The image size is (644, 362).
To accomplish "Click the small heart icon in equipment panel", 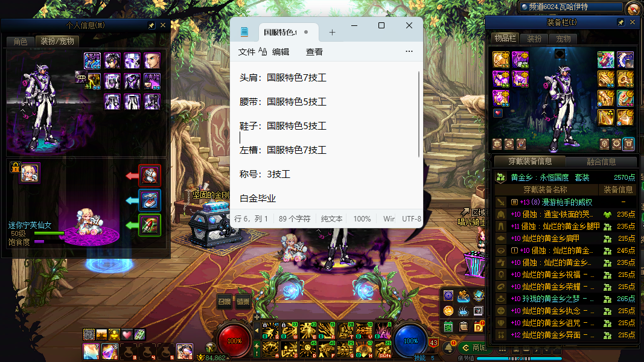I will pyautogui.click(x=498, y=113).
